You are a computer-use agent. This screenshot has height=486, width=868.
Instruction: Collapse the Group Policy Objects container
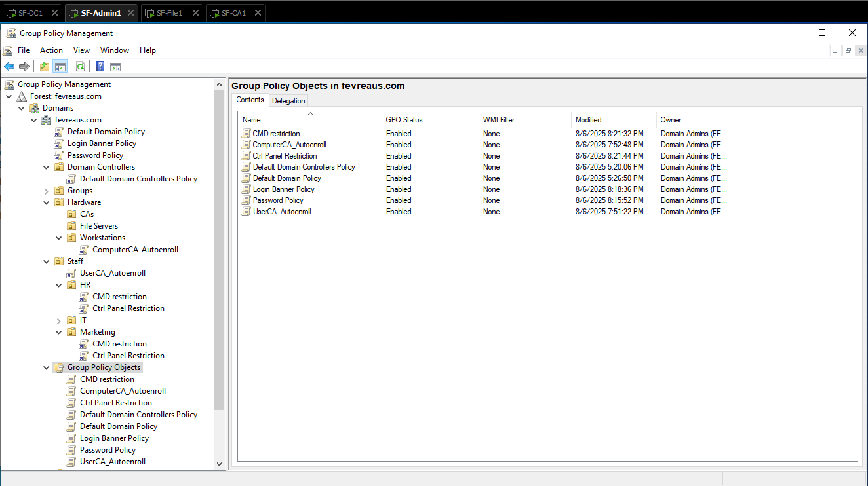pyautogui.click(x=46, y=367)
